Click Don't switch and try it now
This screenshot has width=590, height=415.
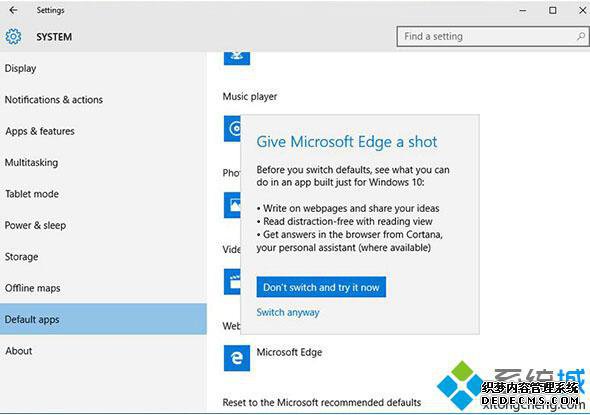point(321,287)
